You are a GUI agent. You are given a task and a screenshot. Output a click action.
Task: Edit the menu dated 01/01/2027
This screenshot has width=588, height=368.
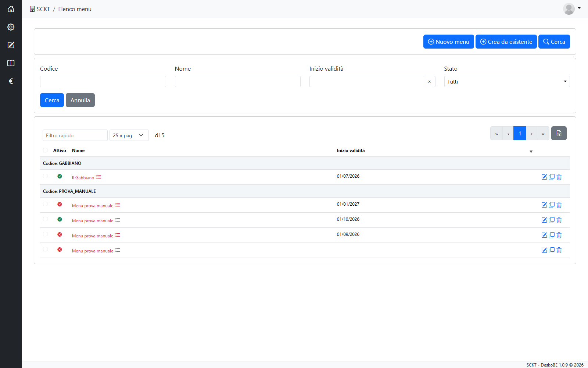coord(544,205)
